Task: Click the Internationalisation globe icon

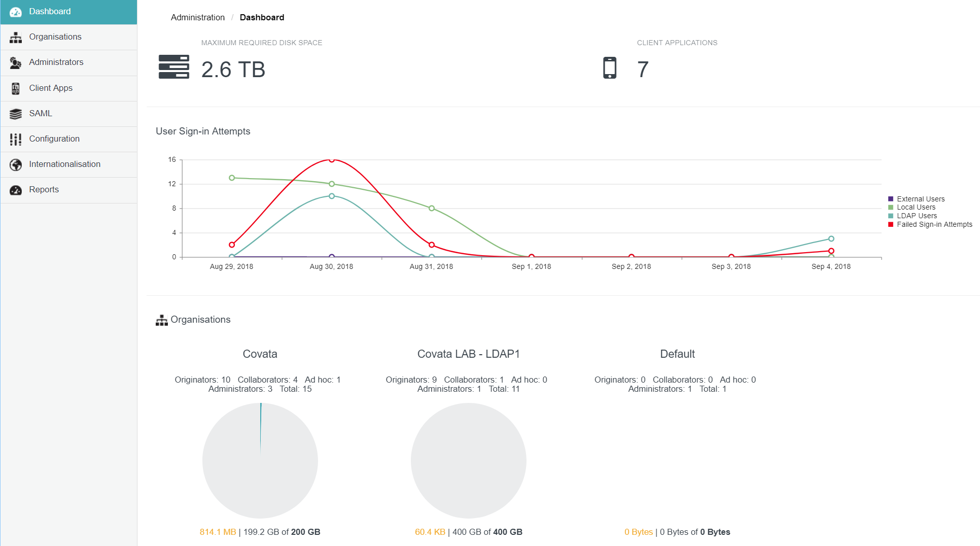Action: click(x=16, y=164)
